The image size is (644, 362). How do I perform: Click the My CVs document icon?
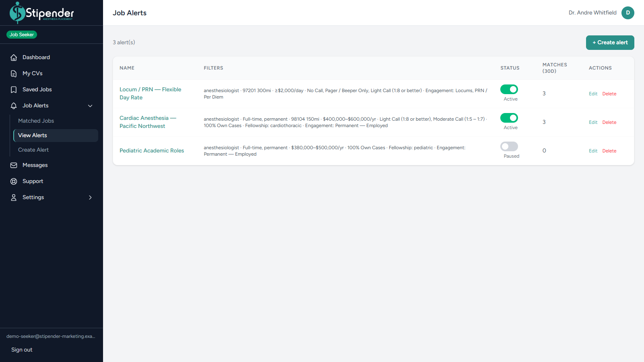[14, 74]
